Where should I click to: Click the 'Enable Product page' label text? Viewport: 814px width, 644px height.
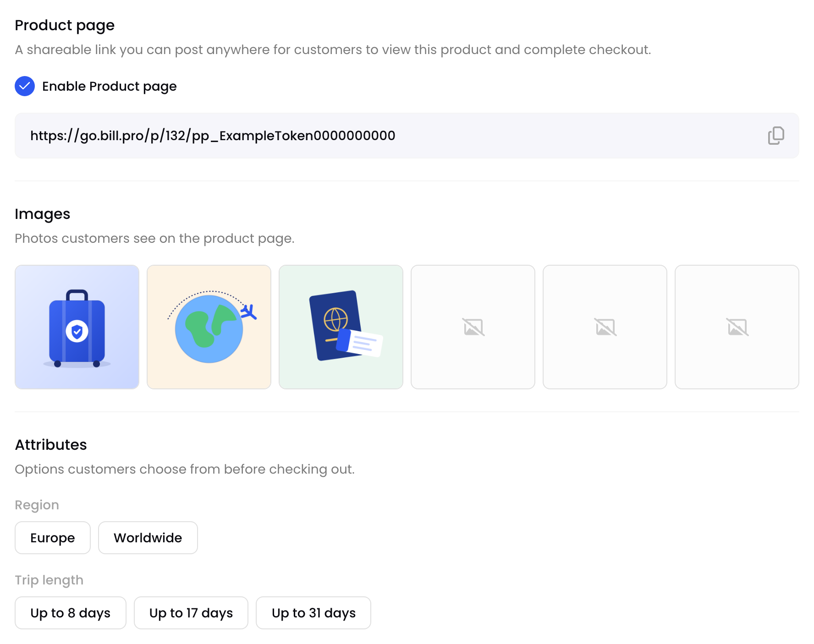[110, 87]
